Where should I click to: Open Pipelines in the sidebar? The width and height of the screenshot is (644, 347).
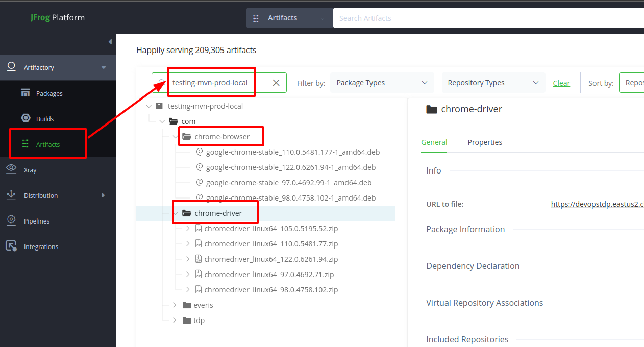pos(37,221)
